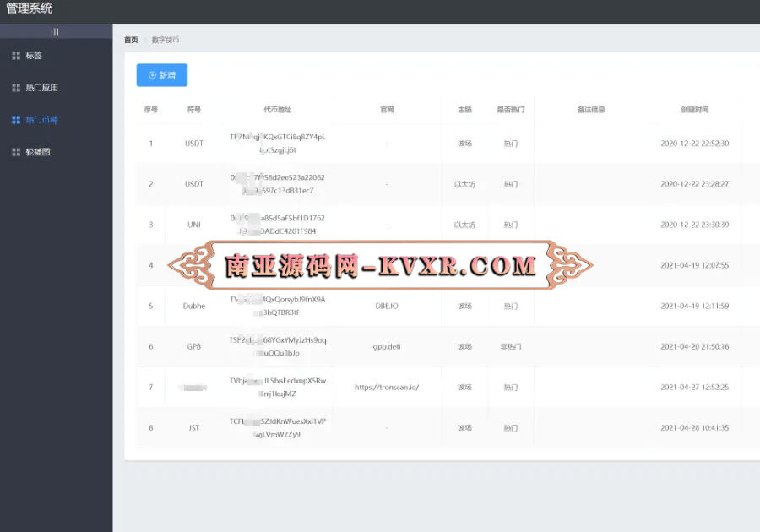Screen dimensions: 760x532
Task: Click timestamp 2021-04-19 12:07:55
Action: click(695, 265)
